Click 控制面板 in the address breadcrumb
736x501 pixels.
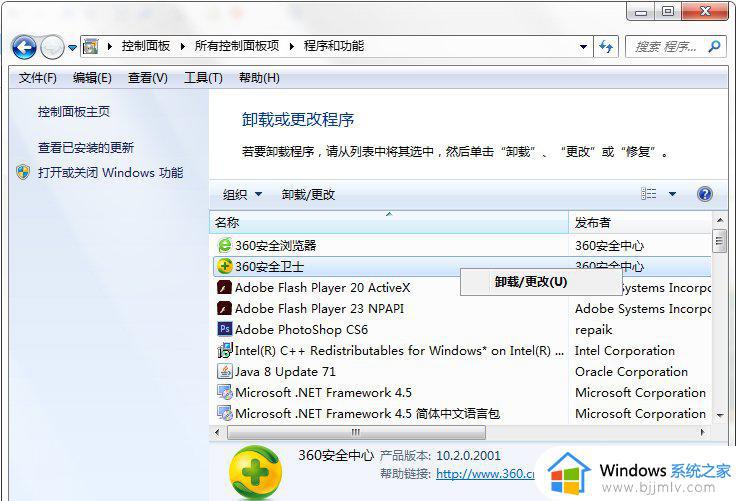146,46
